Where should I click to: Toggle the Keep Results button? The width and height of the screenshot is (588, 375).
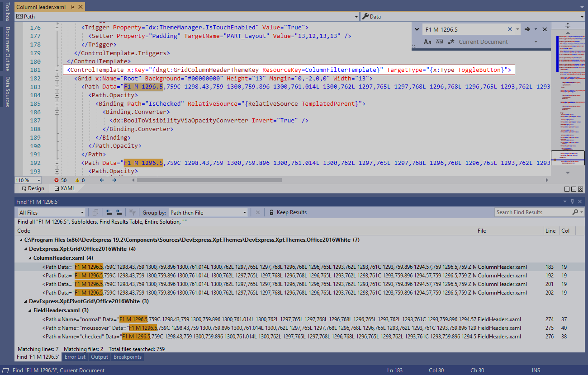(x=288, y=212)
